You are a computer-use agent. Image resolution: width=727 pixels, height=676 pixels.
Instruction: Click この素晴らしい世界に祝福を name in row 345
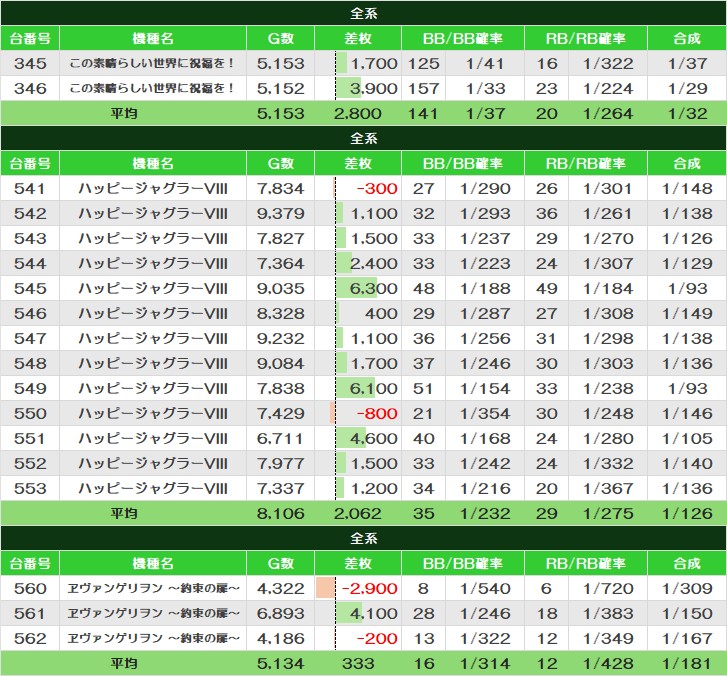tap(153, 63)
